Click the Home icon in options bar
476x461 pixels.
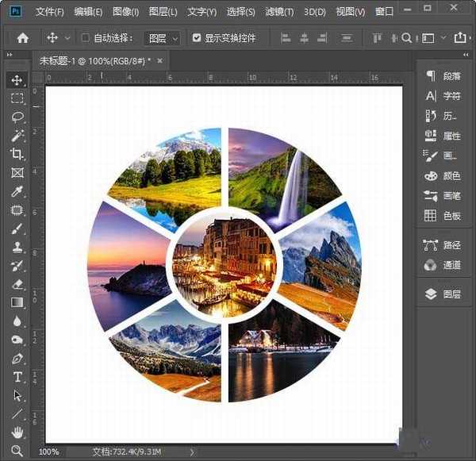(x=22, y=37)
